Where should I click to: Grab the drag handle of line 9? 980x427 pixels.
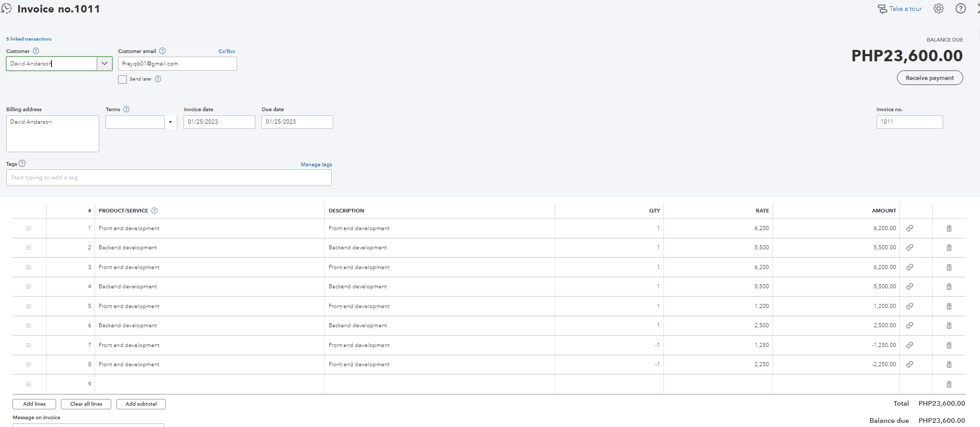tap(29, 384)
